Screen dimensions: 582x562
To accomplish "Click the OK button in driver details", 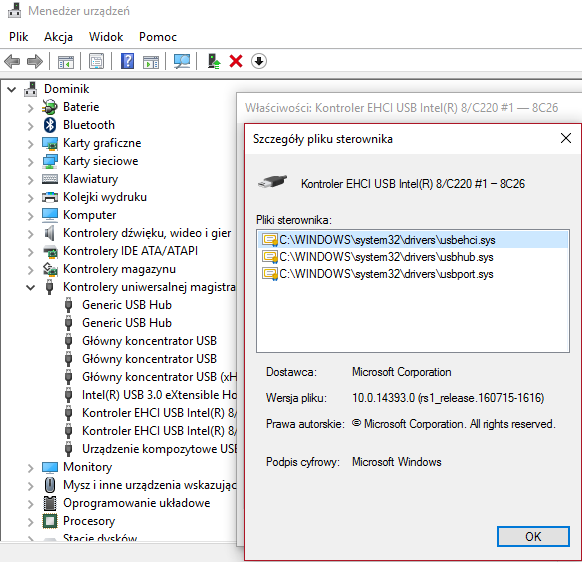I will [533, 536].
